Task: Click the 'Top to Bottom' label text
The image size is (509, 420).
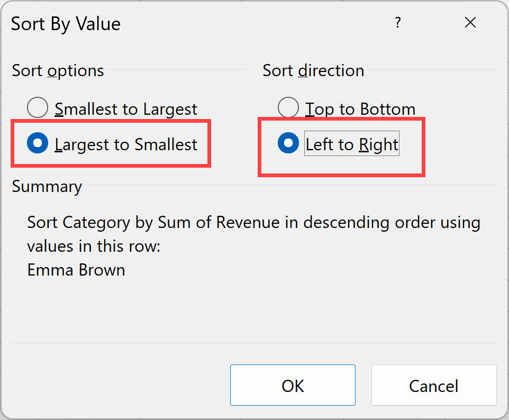Action: point(360,109)
